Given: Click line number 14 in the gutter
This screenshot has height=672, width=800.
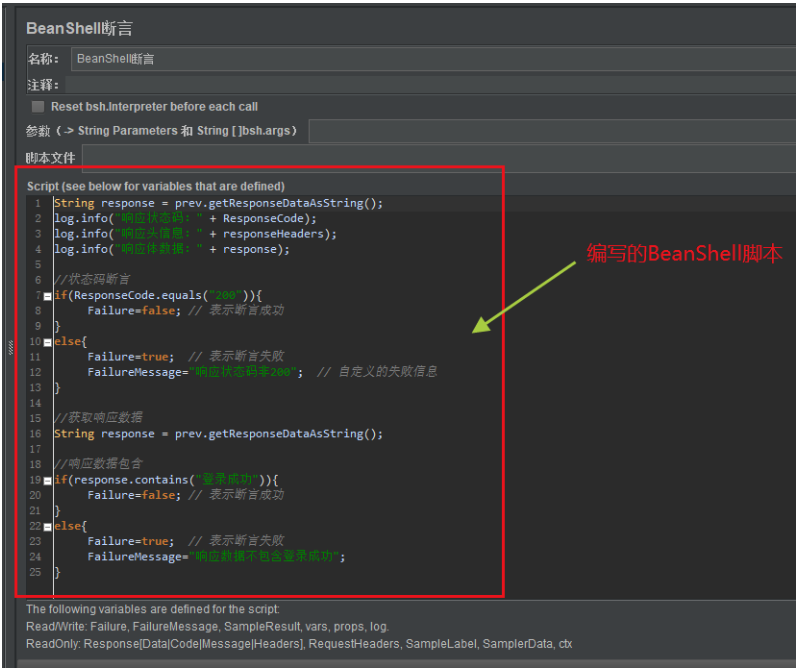Looking at the screenshot, I should pos(35,403).
